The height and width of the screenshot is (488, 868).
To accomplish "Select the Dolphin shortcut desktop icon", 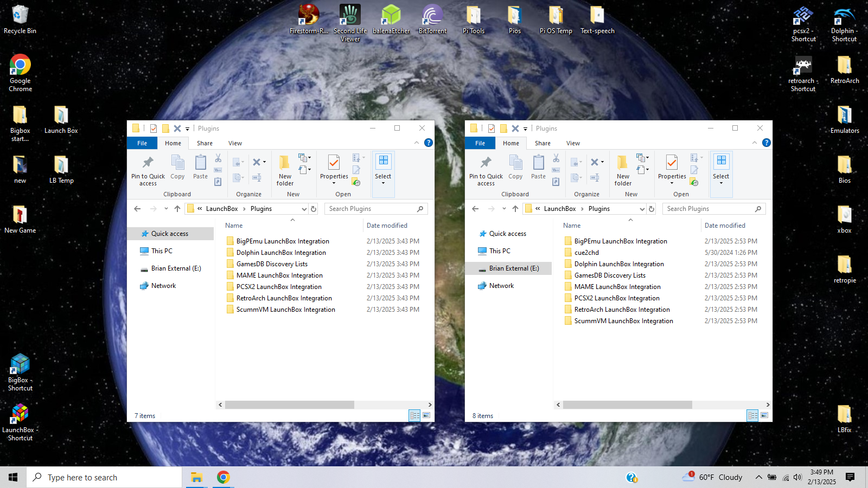I will (844, 24).
